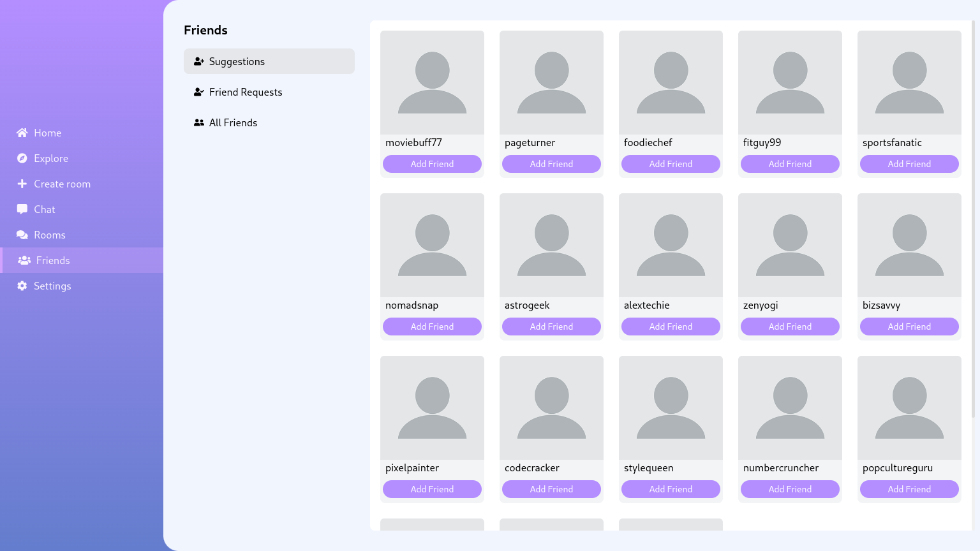Click the All Friends two-people icon
Image resolution: width=980 pixels, height=551 pixels.
click(x=199, y=122)
